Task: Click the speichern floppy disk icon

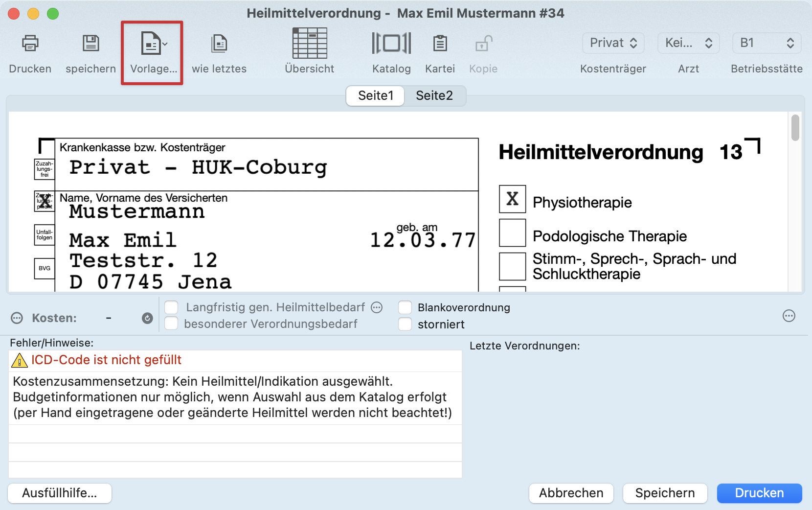Action: (90, 44)
